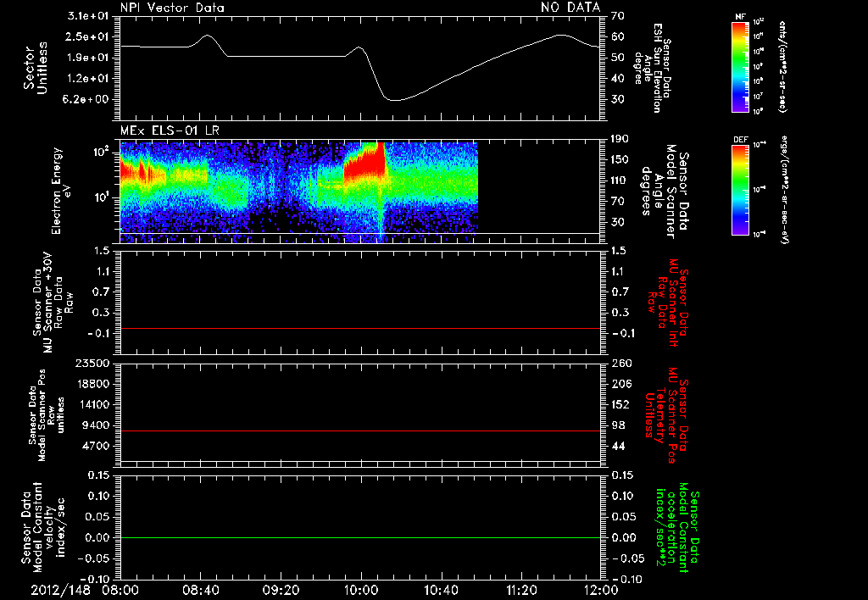Click the "70" sun elevation axis value at top
Image resolution: width=868 pixels, height=600 pixels.
(x=618, y=16)
